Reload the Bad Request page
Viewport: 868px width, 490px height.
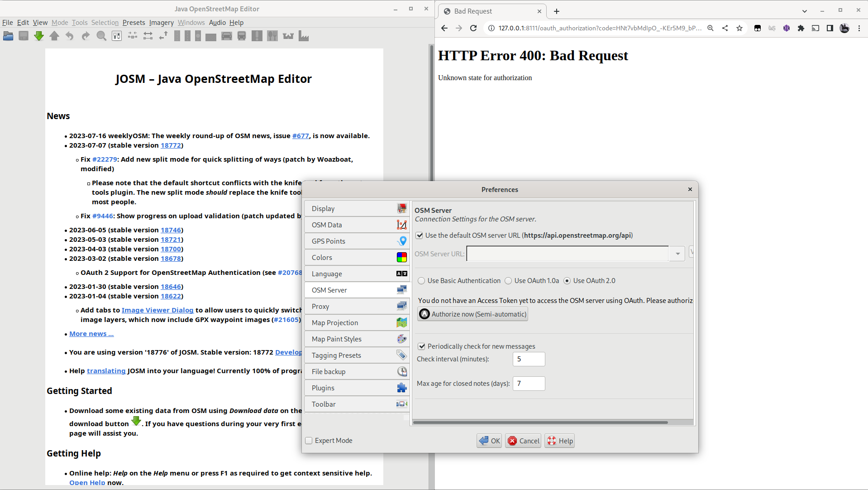[x=473, y=28]
